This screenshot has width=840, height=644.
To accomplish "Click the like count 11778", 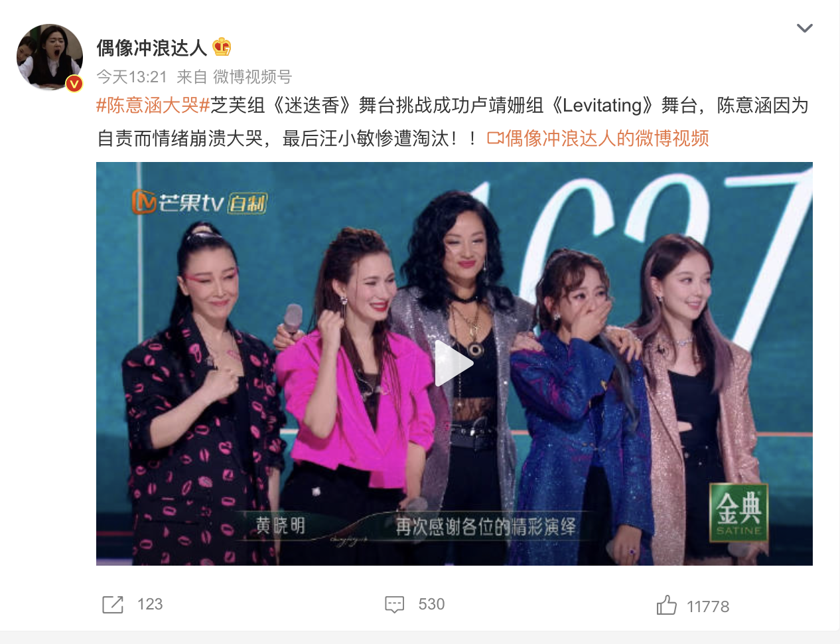I will (708, 607).
